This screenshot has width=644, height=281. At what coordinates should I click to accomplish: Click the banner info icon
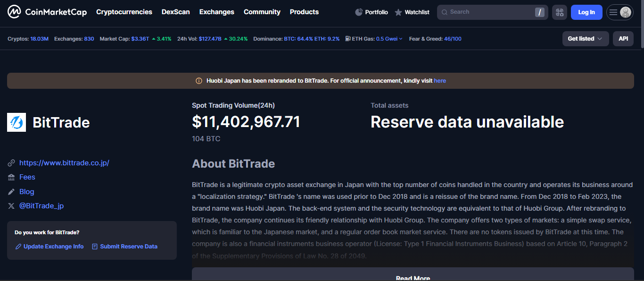pos(199,81)
